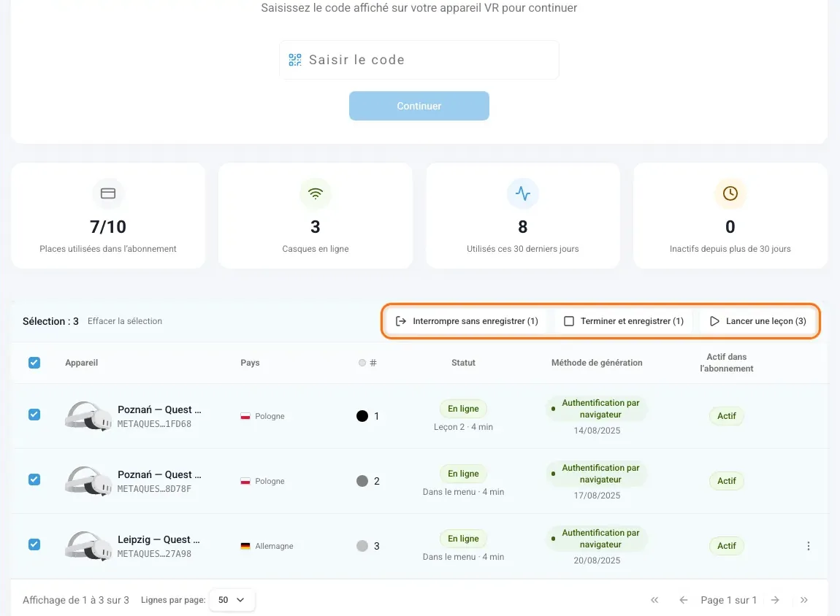The width and height of the screenshot is (840, 616).
Task: Click the Méthode de génération column header
Action: click(x=597, y=363)
